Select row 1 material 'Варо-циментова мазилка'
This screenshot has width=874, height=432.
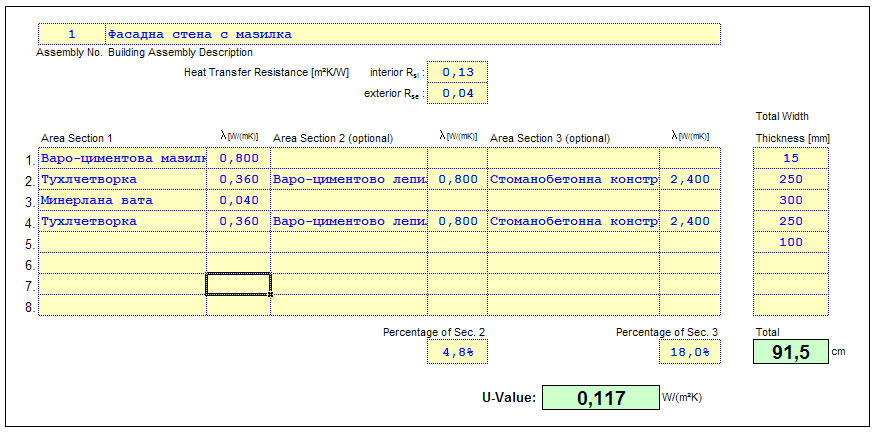[122, 158]
